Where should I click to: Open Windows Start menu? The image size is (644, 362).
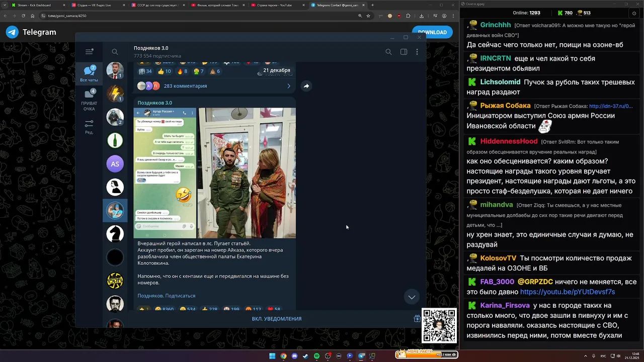point(272,356)
